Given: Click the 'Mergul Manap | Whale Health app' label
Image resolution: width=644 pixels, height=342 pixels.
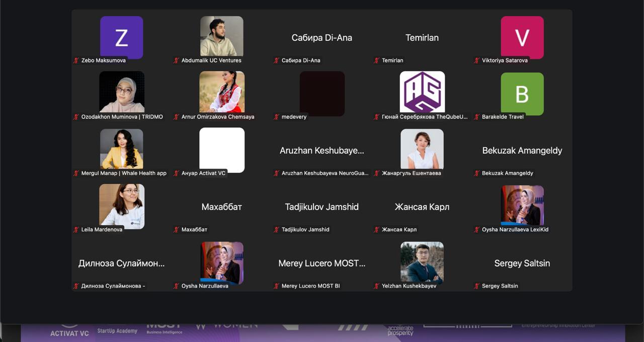Looking at the screenshot, I should pyautogui.click(x=124, y=173).
